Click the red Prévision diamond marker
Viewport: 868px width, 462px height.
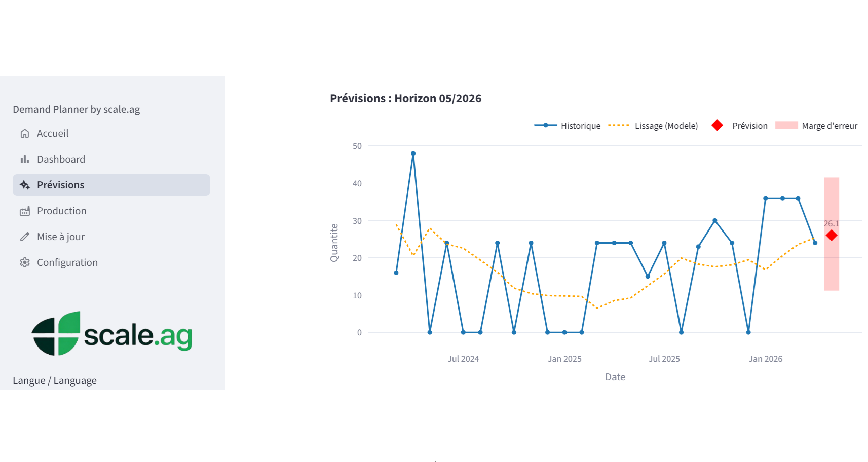click(832, 235)
